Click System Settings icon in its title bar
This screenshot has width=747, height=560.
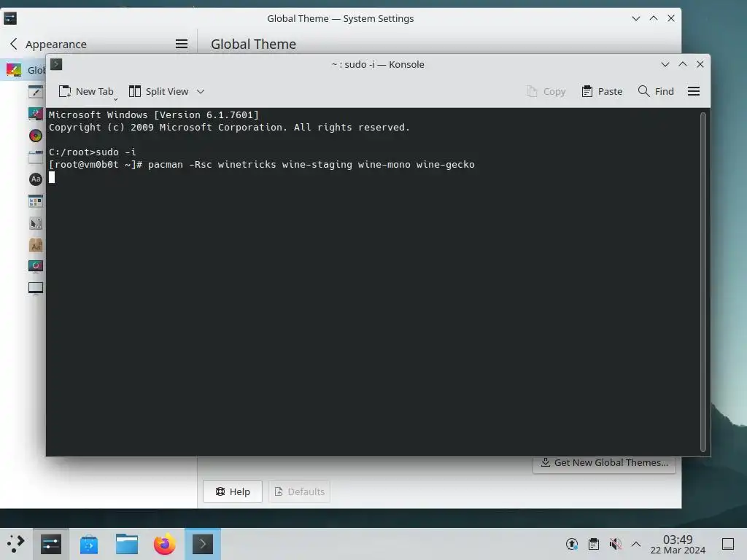tap(10, 18)
